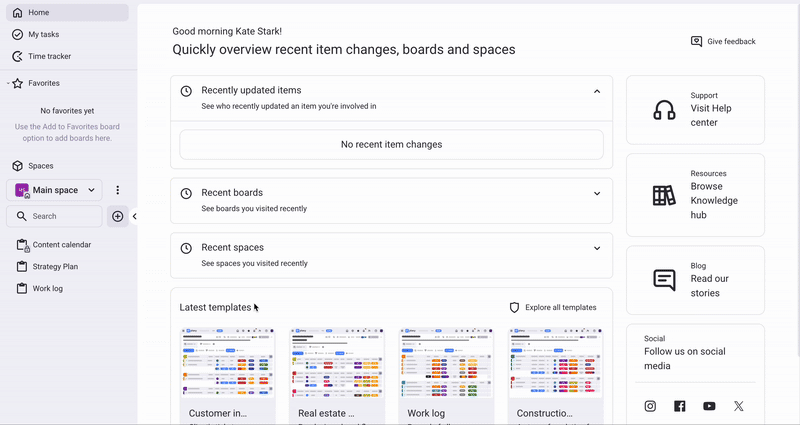800x425 pixels.
Task: Open the Content calendar board
Action: point(61,245)
